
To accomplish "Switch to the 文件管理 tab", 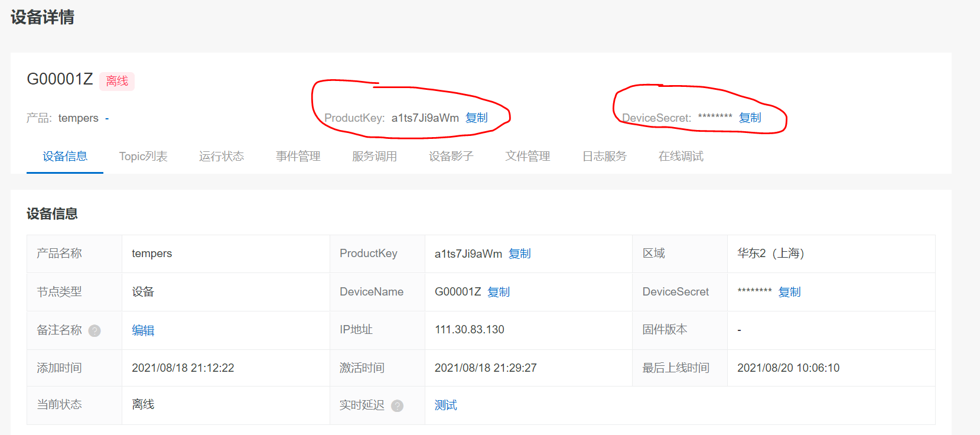I will click(x=528, y=156).
